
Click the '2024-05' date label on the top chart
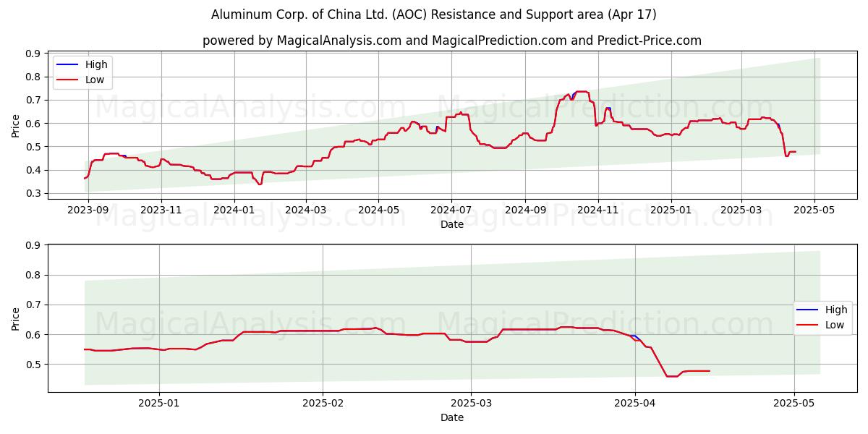coord(378,212)
